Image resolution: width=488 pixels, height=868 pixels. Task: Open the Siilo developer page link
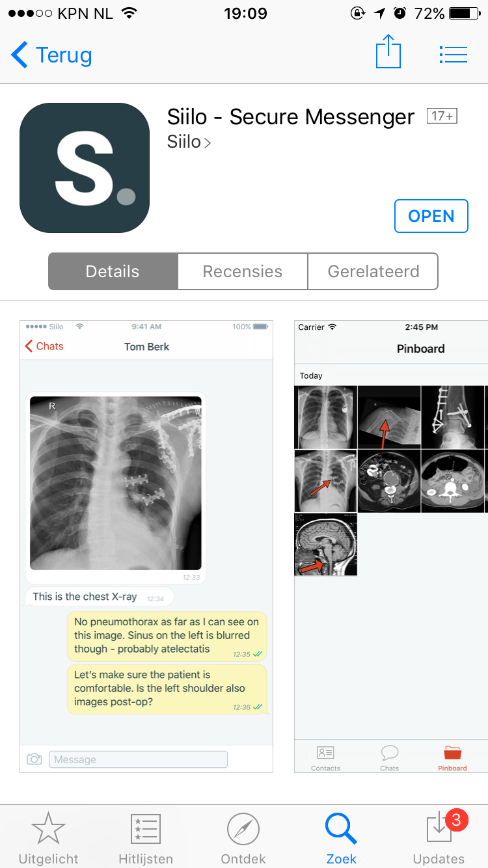coord(189,142)
